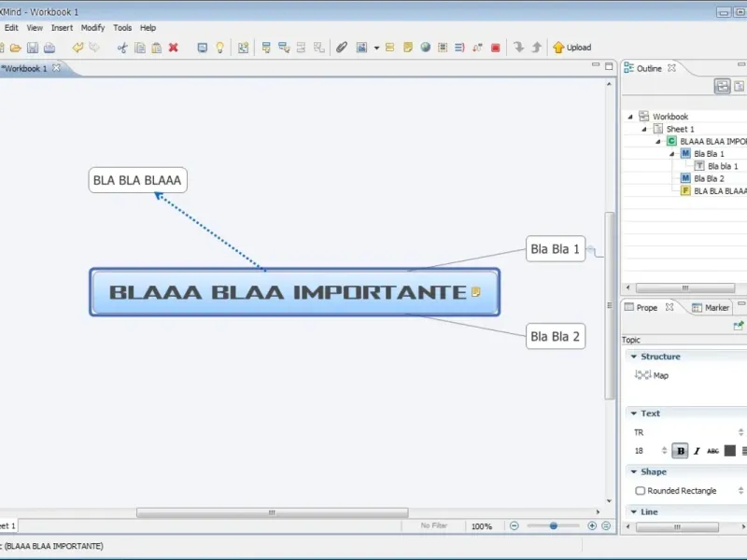Click the zoom slider handle

tap(553, 525)
